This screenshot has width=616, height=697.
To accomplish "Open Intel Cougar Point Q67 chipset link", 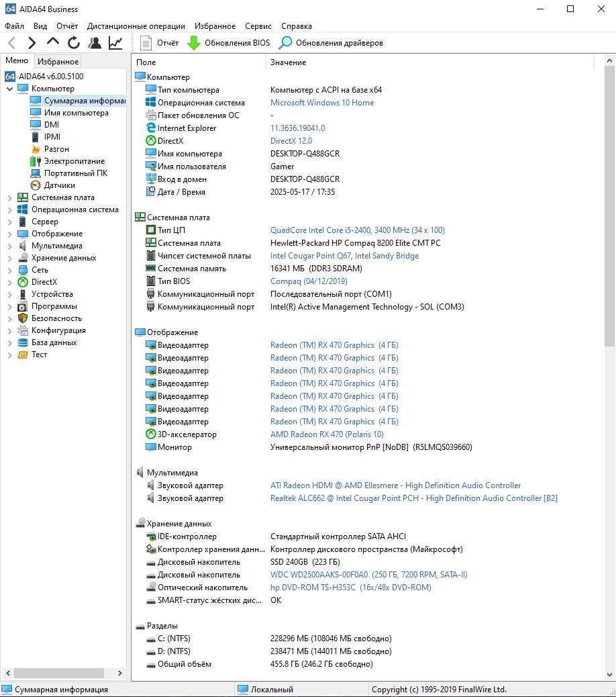I will click(x=345, y=256).
